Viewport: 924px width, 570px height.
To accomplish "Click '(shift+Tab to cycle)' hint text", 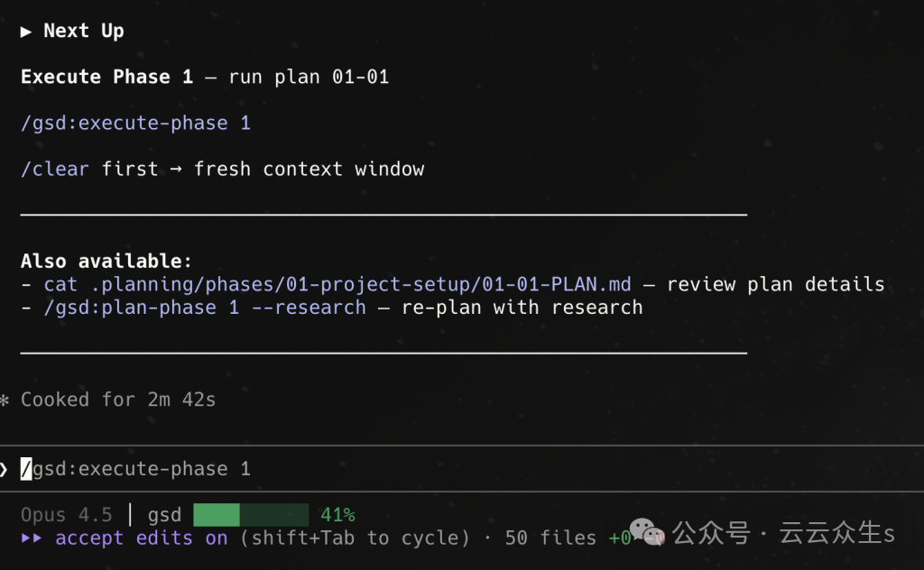I will 355,538.
